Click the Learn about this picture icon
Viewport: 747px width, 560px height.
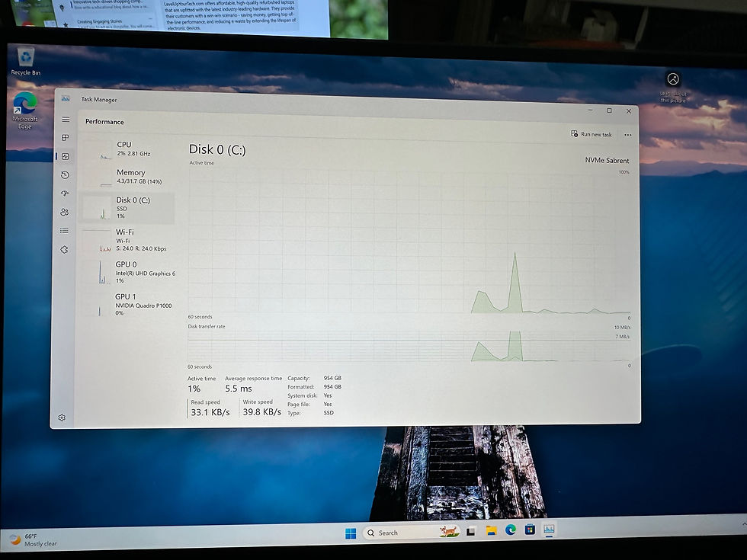pyautogui.click(x=673, y=87)
